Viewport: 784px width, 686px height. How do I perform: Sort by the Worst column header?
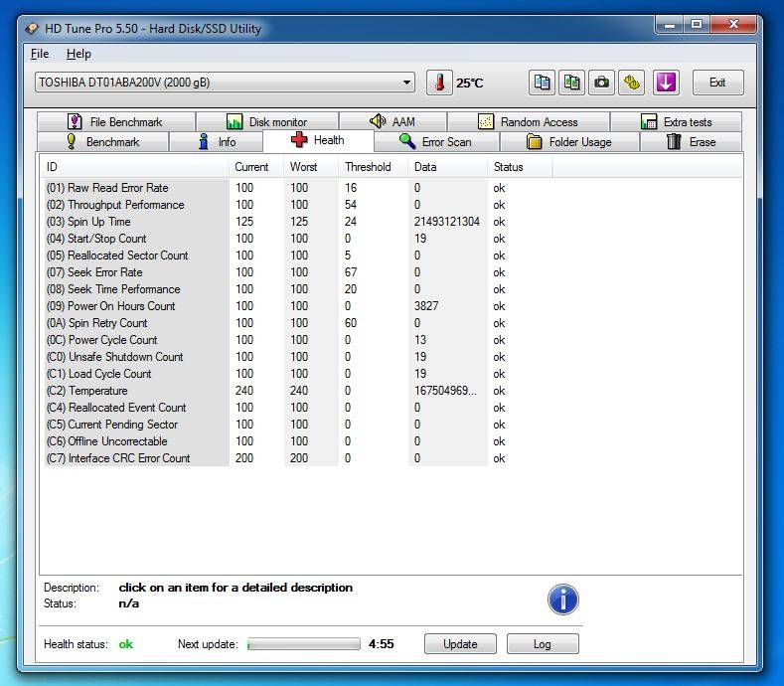point(311,167)
